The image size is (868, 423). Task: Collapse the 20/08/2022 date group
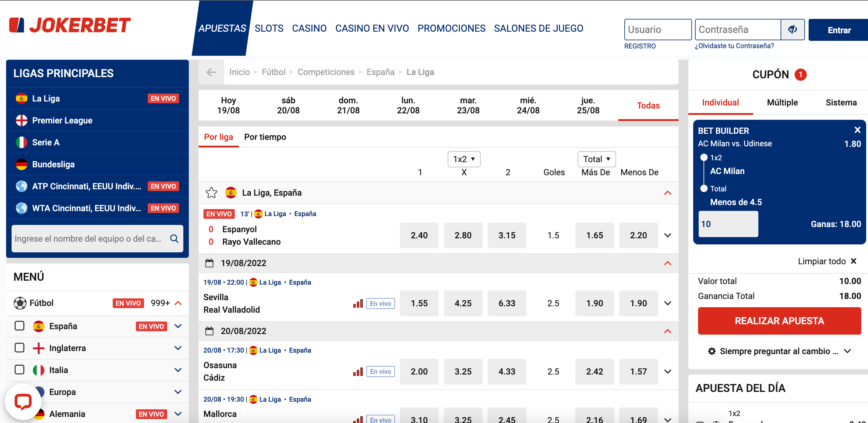coord(668,331)
